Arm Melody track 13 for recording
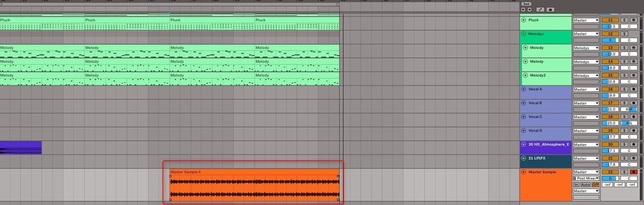Viewport: 644px width, 205px height. 634,48
